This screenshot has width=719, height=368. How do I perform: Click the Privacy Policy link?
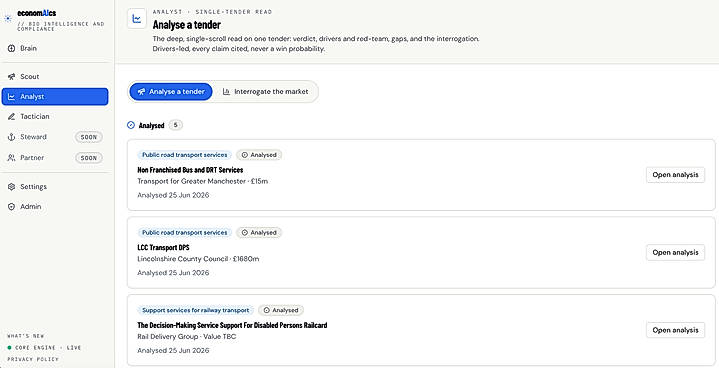tap(33, 359)
